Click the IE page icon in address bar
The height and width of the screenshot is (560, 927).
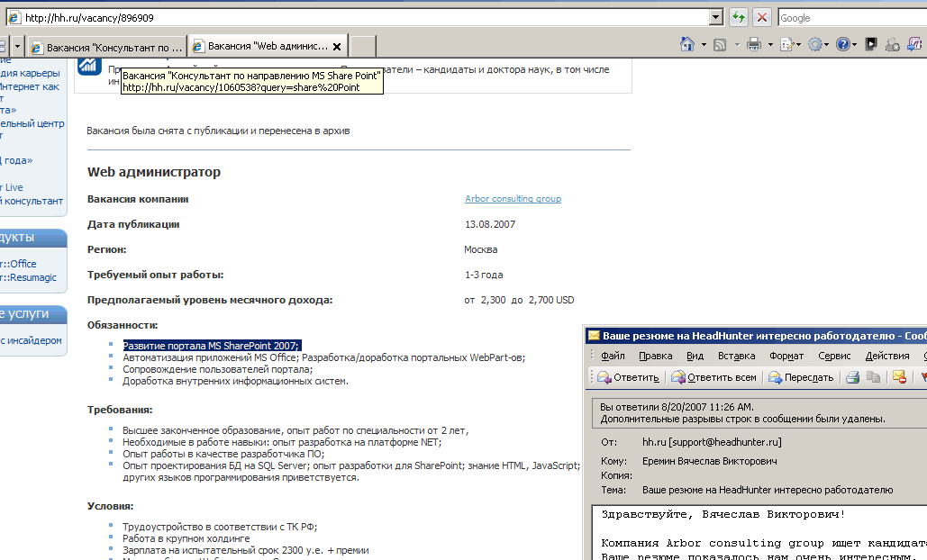14,18
